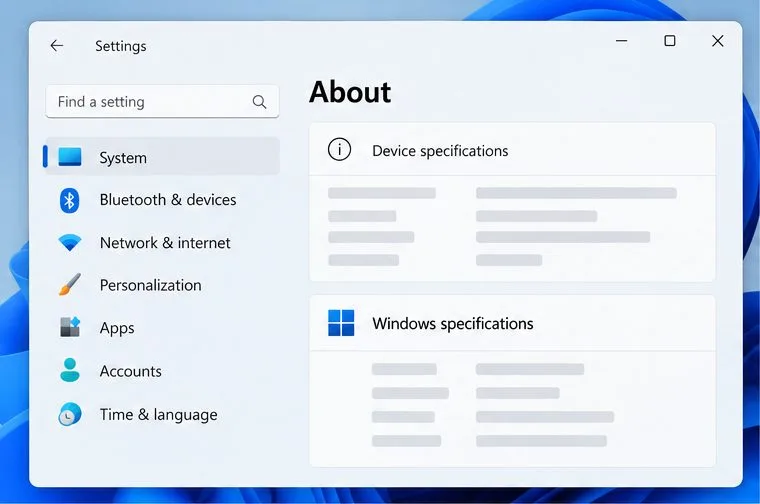Click the back arrow next to Settings
Viewport: 760px width, 504px height.
pos(57,46)
